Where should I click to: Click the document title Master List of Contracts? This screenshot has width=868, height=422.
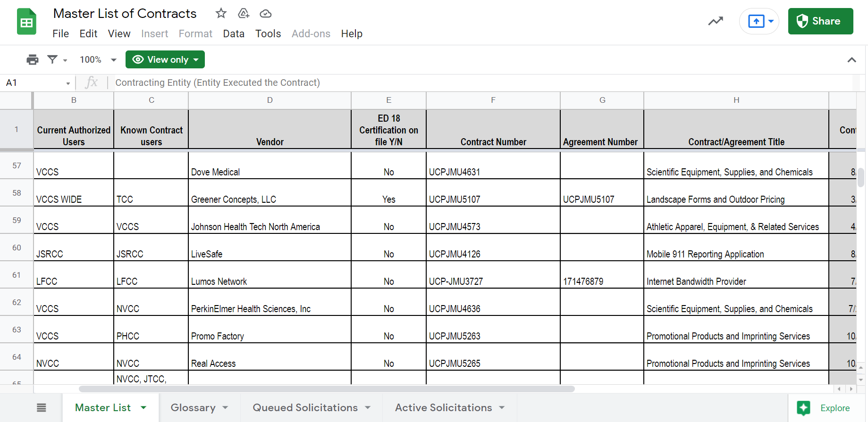click(125, 13)
